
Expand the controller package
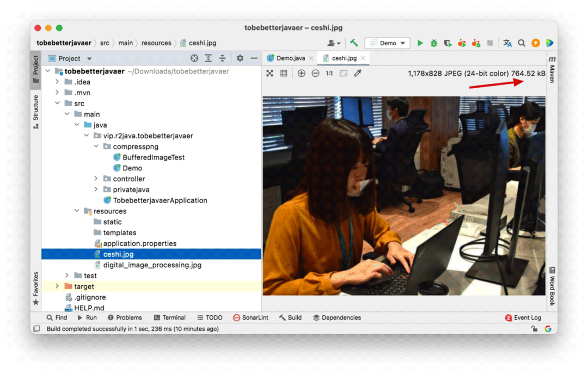pos(96,179)
